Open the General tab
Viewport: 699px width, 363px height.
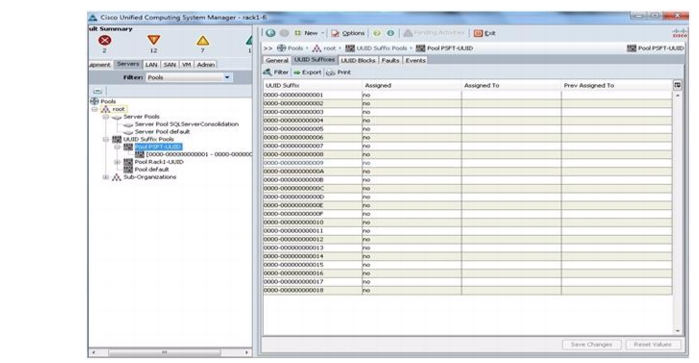coord(277,60)
